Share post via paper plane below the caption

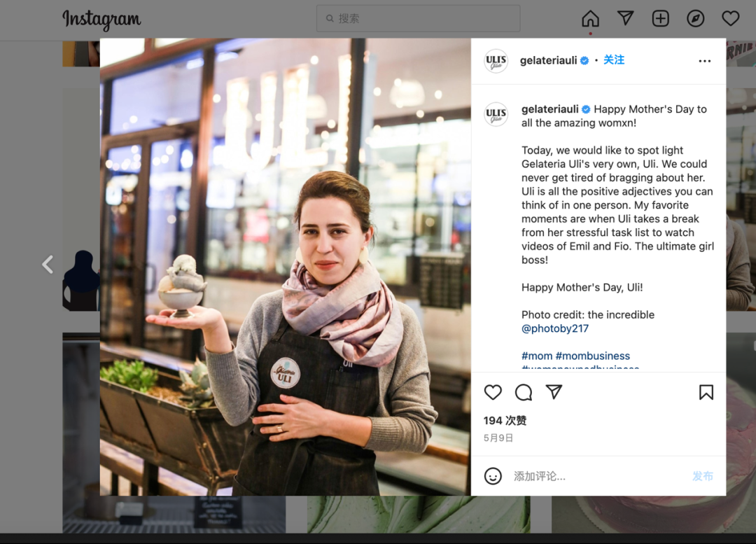tap(554, 391)
